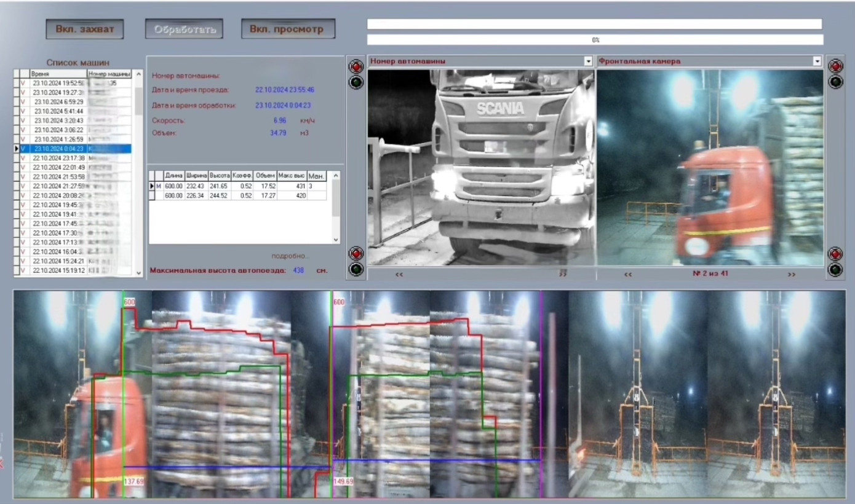The width and height of the screenshot is (855, 504).
Task: Open the Номер автомашины view dropdown
Action: pos(589,61)
